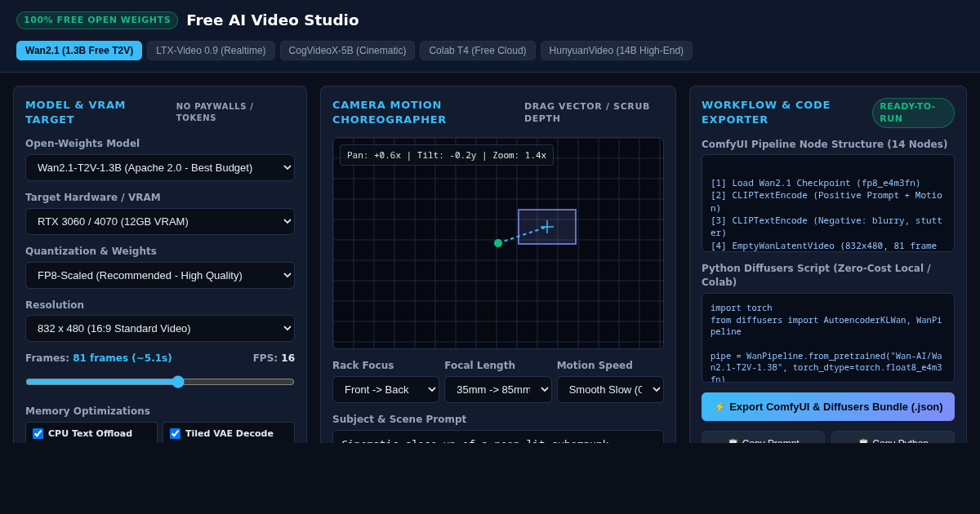Viewport: 980px width, 514px height.
Task: Click the Pan/Tilt/Zoom readout label
Action: point(447,155)
